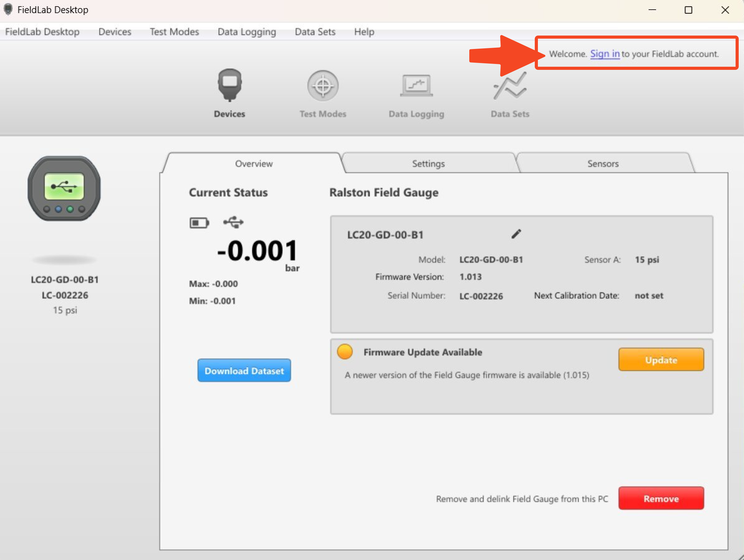The image size is (744, 560).
Task: Open the Test Modes target icon
Action: pyautogui.click(x=323, y=85)
